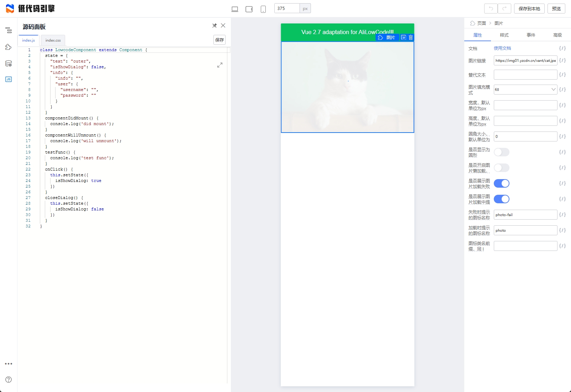Bind variable for 是否显示为圆形 property

click(562, 152)
